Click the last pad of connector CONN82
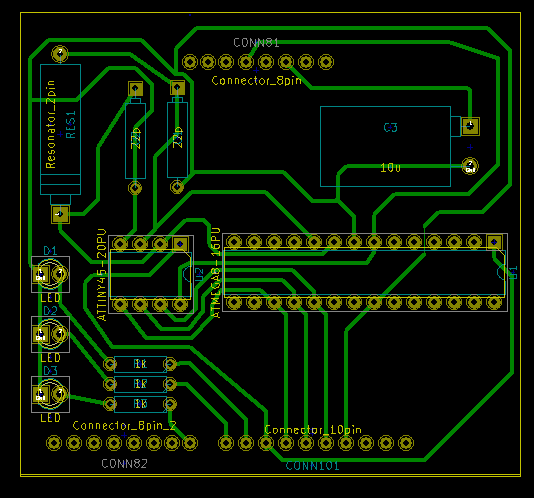 pyautogui.click(x=190, y=443)
